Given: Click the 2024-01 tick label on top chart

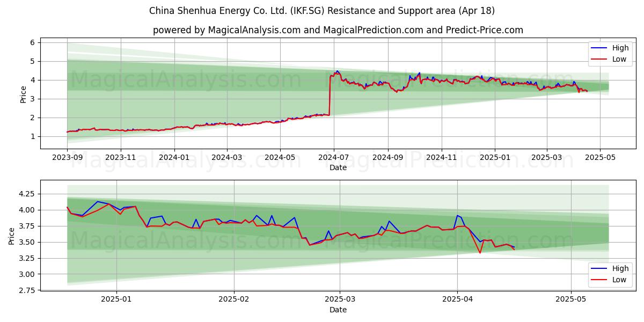Looking at the screenshot, I should pos(174,158).
